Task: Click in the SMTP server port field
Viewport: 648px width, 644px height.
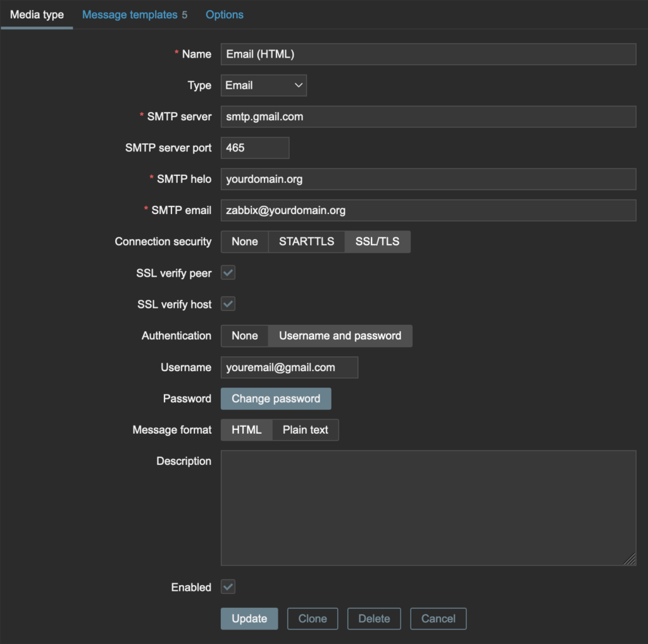Action: (x=254, y=148)
